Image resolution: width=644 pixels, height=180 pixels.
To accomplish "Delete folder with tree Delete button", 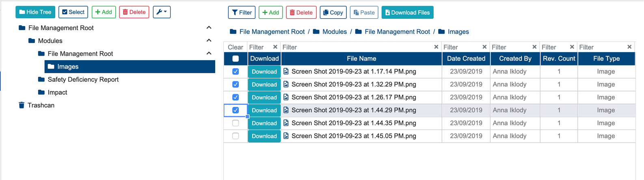I will coord(134,12).
